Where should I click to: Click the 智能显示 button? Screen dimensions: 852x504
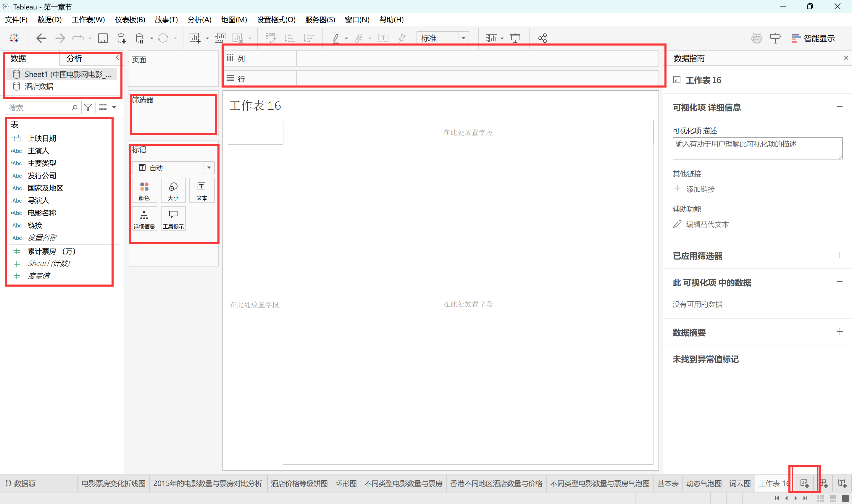click(813, 38)
